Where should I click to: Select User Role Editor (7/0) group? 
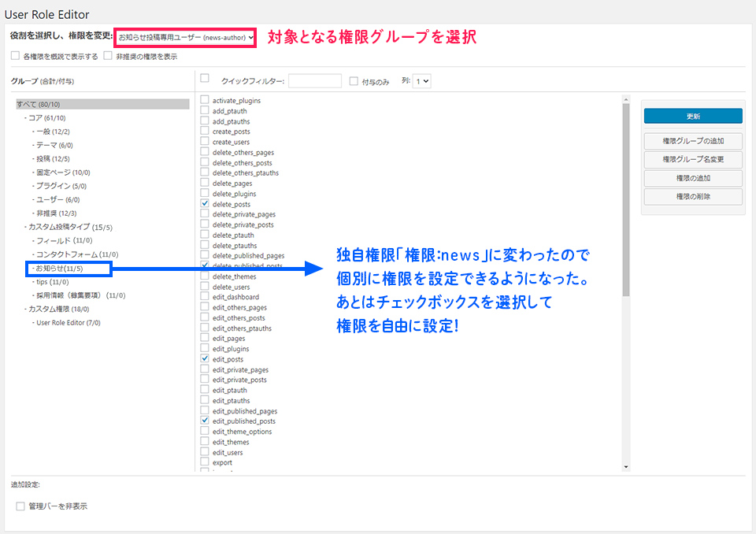click(68, 323)
